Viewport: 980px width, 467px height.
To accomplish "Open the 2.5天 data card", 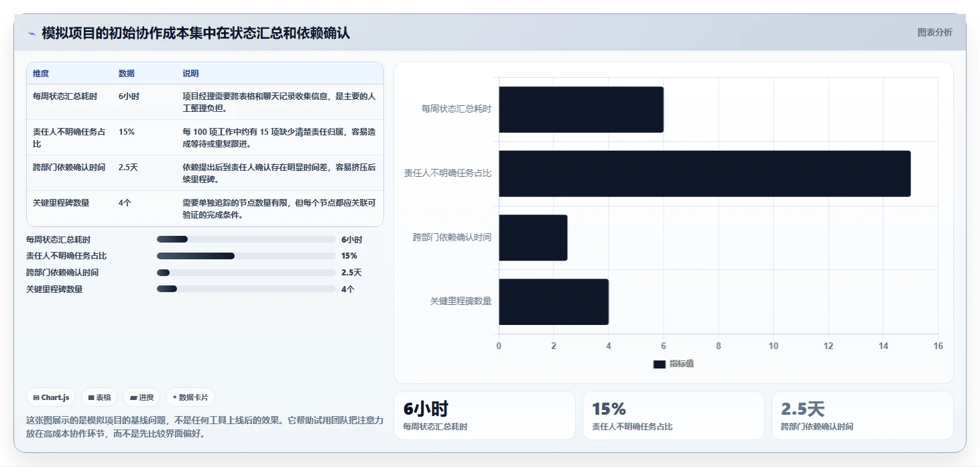I will coord(863,415).
